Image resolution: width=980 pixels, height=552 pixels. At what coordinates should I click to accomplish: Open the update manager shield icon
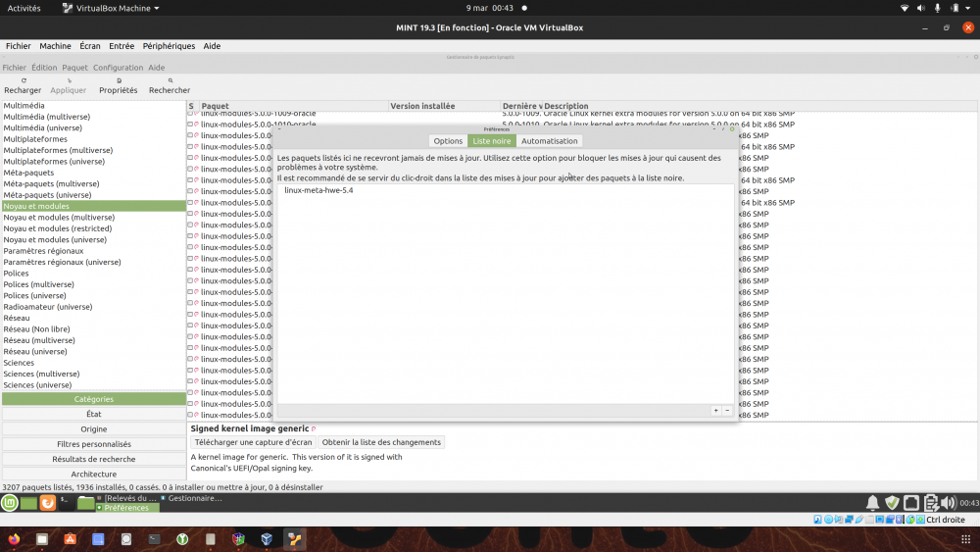click(892, 503)
